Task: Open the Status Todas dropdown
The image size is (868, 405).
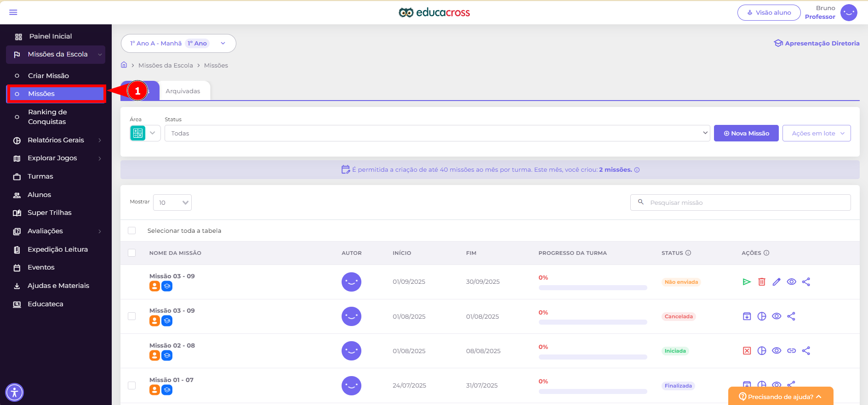Action: (x=437, y=133)
